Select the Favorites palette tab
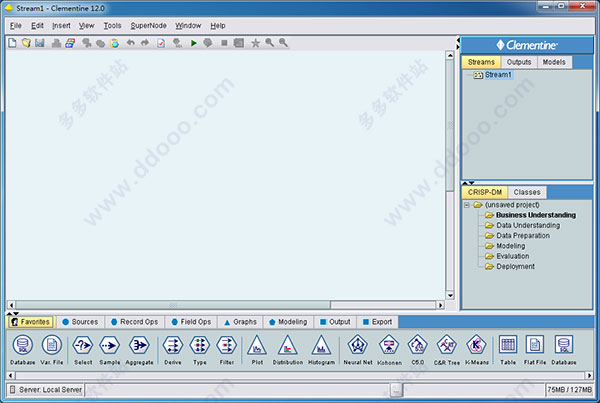This screenshot has height=403, width=600. (31, 322)
